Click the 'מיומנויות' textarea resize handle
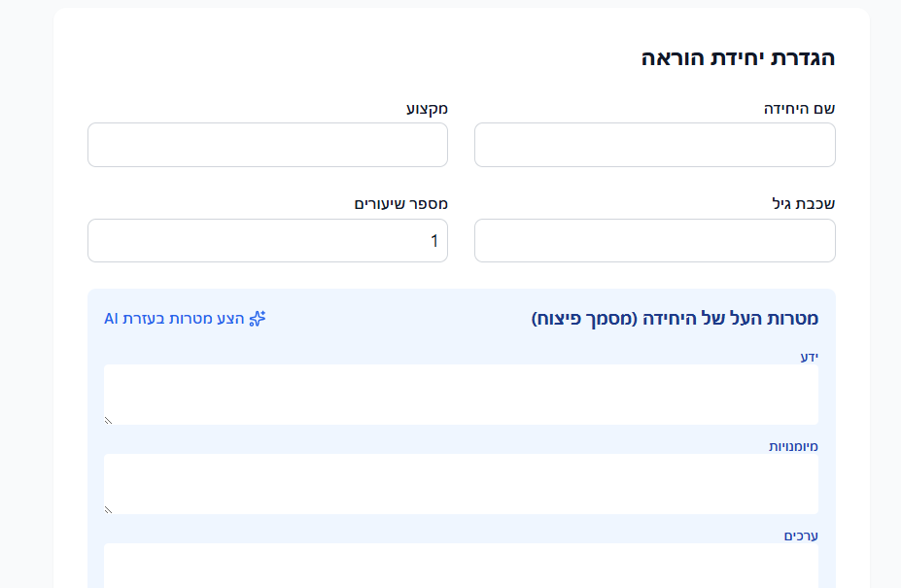The height and width of the screenshot is (588, 901). (109, 509)
